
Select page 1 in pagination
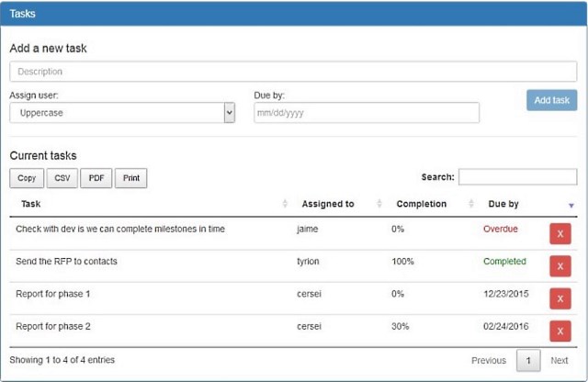click(528, 360)
